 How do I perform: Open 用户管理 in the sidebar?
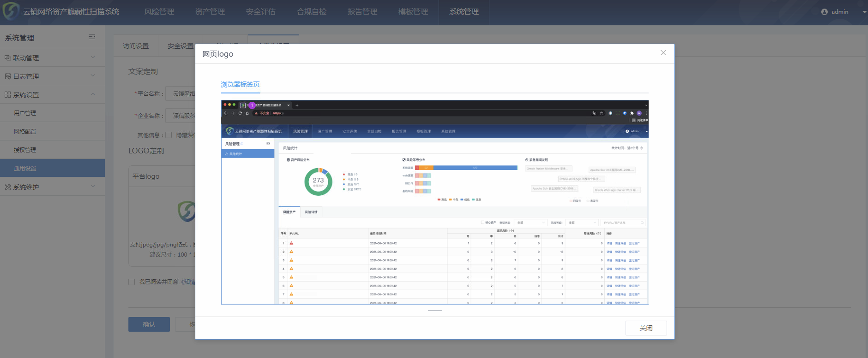[52, 113]
